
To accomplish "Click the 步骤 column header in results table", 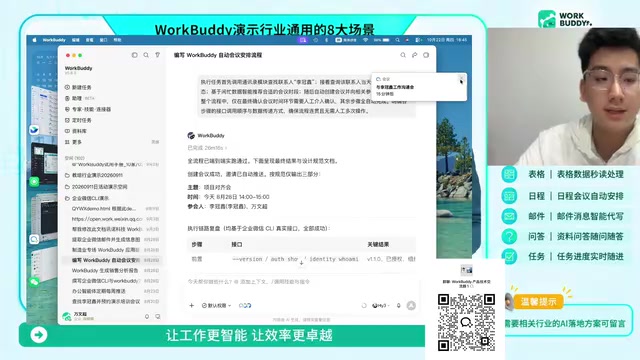I will 197,244.
